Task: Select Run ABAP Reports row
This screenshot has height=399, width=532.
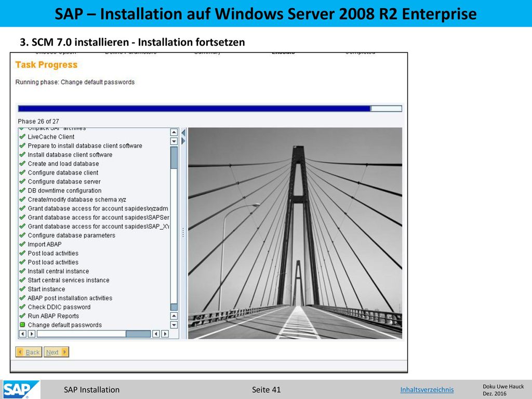Action: pos(54,316)
